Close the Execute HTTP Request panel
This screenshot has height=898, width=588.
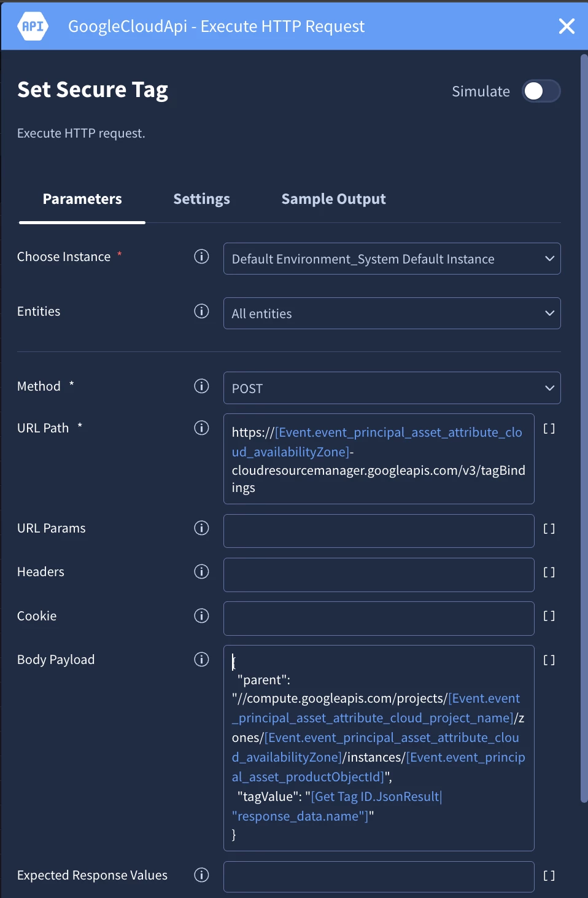(567, 26)
